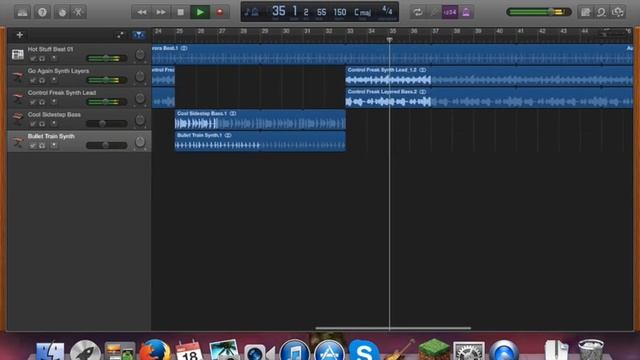The width and height of the screenshot is (640, 360).
Task: Select the Bullet Train Synth keyboard icon
Action: (x=18, y=141)
